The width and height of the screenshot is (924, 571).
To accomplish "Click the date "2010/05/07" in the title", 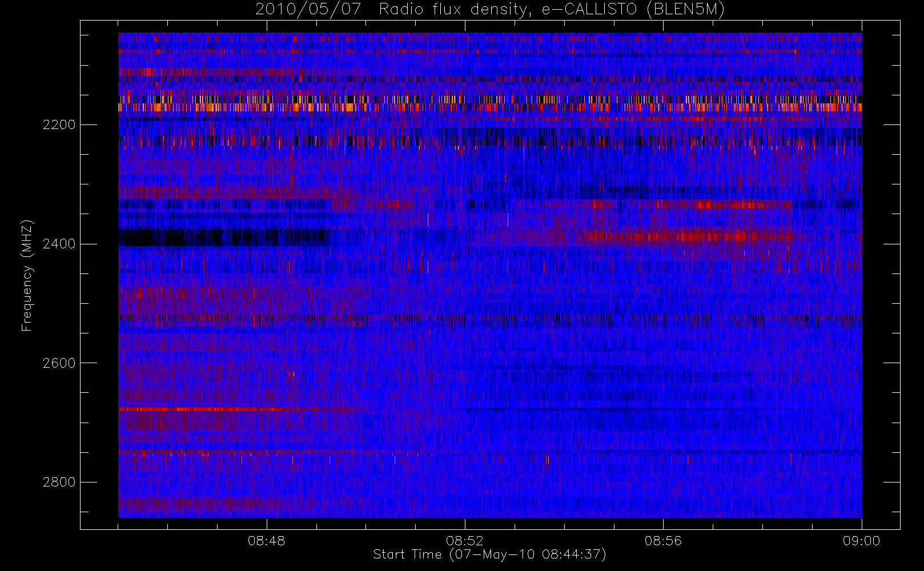I will tap(308, 9).
